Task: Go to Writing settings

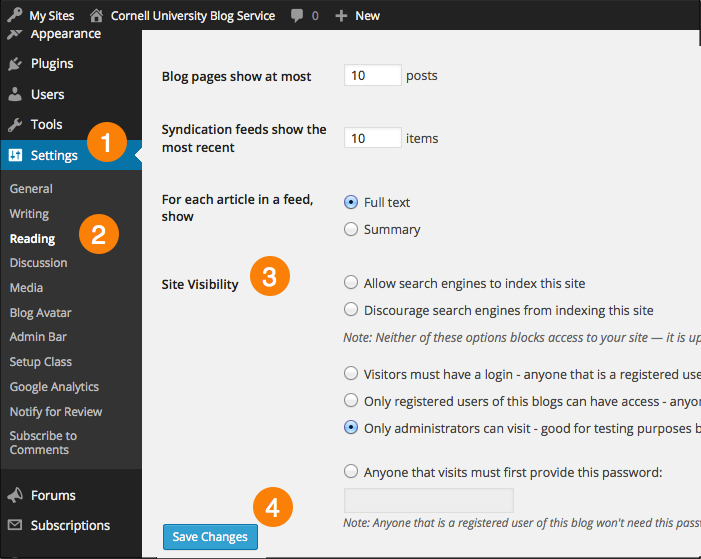Action: coord(29,214)
